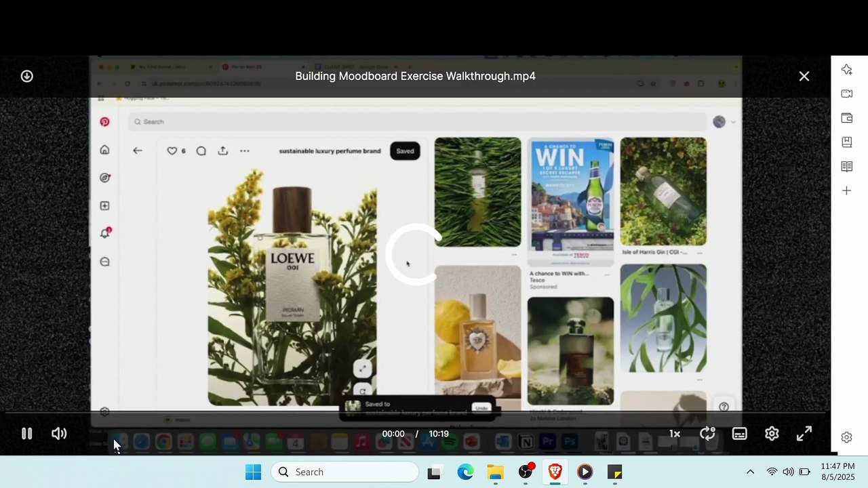Select the Brave browser taskbar icon

point(555,472)
